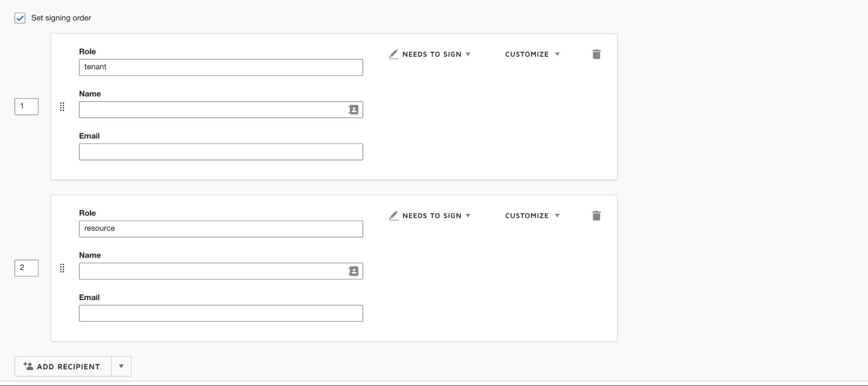
Task: Open address book for tenant Name field
Action: (353, 110)
